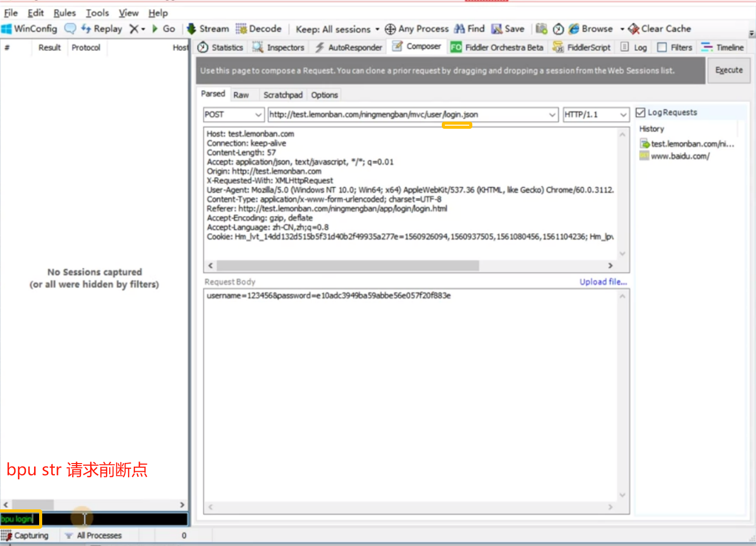Toggle the Filters tab checkbox
756x546 pixels.
click(662, 47)
